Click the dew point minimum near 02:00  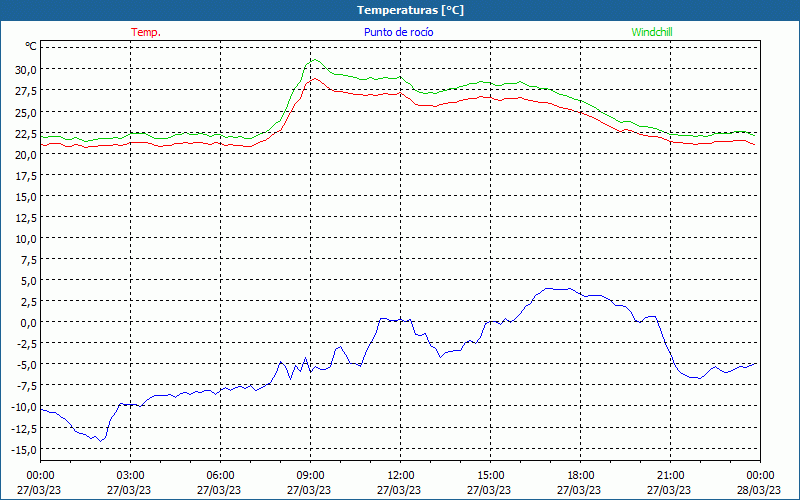pyautogui.click(x=101, y=441)
